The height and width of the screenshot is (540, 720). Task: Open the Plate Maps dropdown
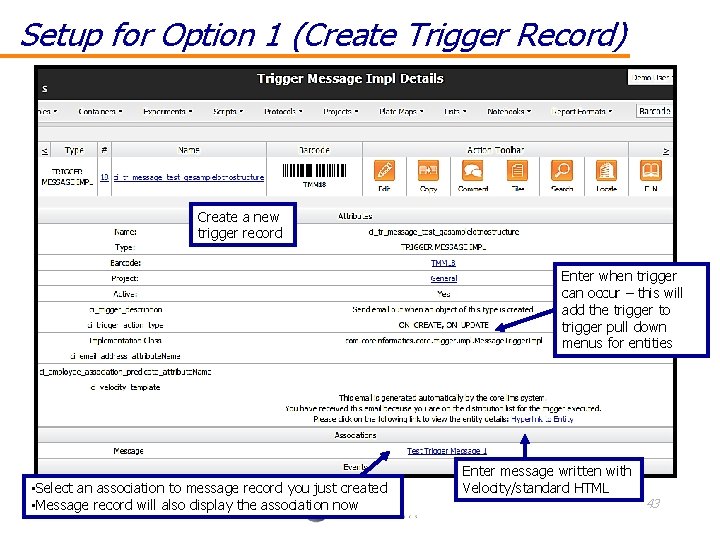401,112
